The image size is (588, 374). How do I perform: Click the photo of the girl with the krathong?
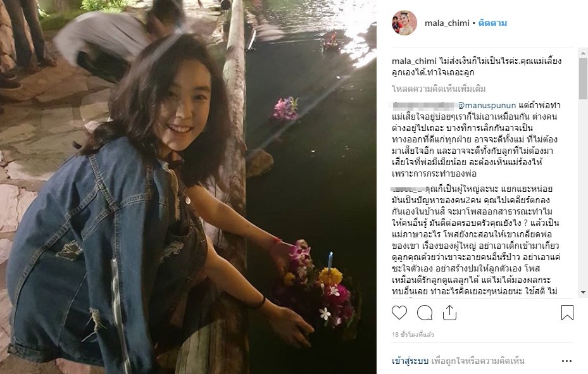pos(188,187)
